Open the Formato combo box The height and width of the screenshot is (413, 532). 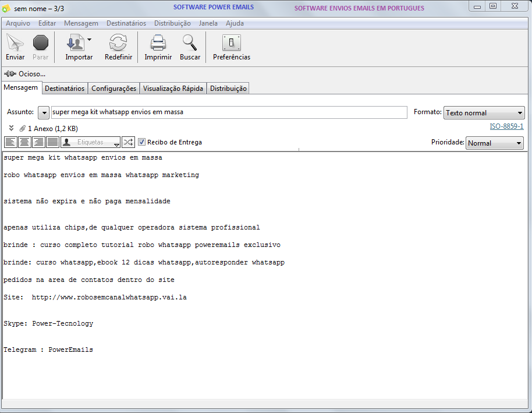[484, 113]
